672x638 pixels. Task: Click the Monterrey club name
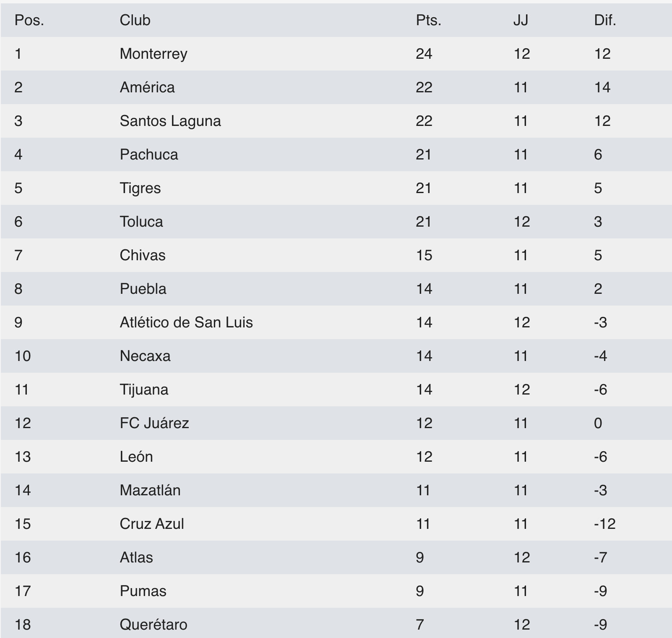coord(154,54)
